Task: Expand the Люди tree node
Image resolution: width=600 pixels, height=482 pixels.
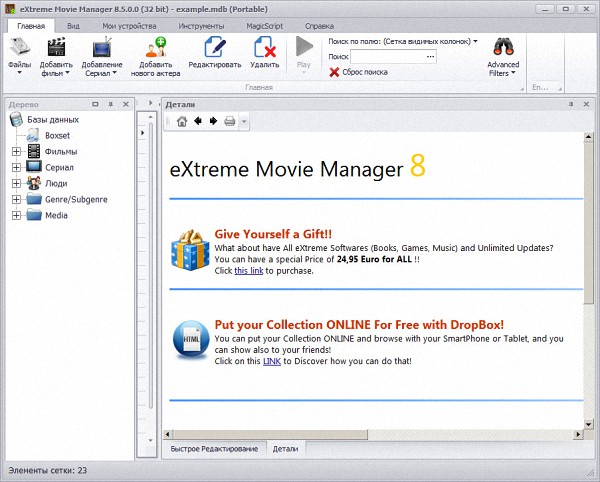Action: point(16,184)
